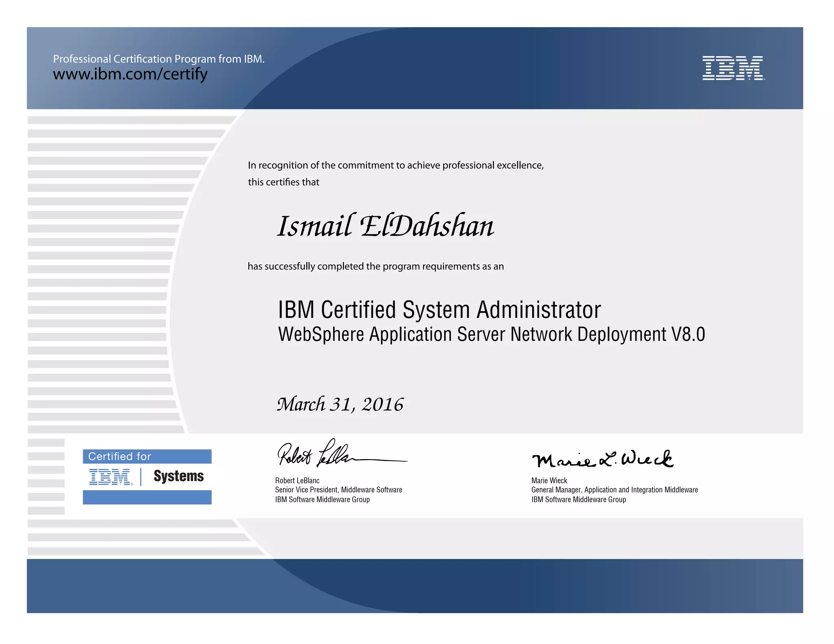Open the www.ibm.com/certify link
834x644 pixels.
tap(130, 74)
